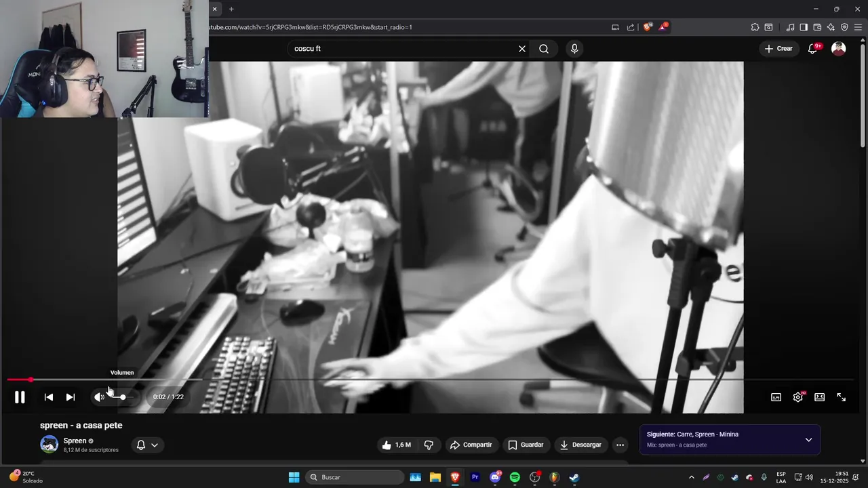
Task: Open Spotify from the taskbar
Action: pos(515,477)
